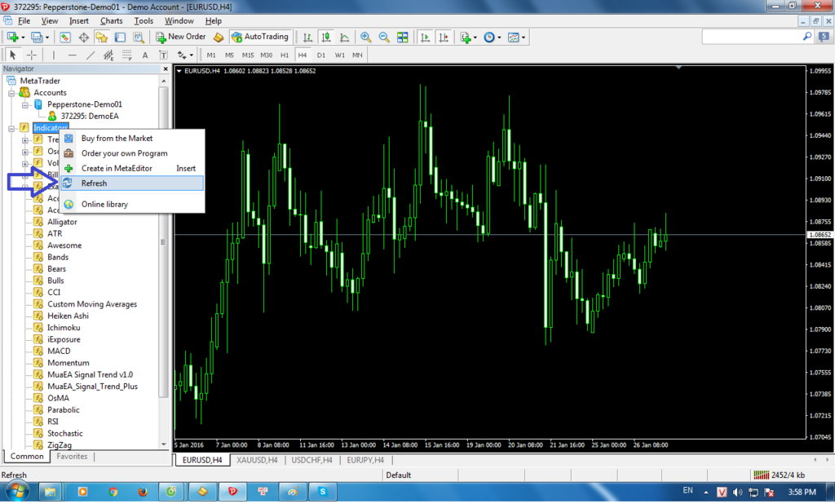Select the Text Label tool
The height and width of the screenshot is (504, 835).
point(163,55)
